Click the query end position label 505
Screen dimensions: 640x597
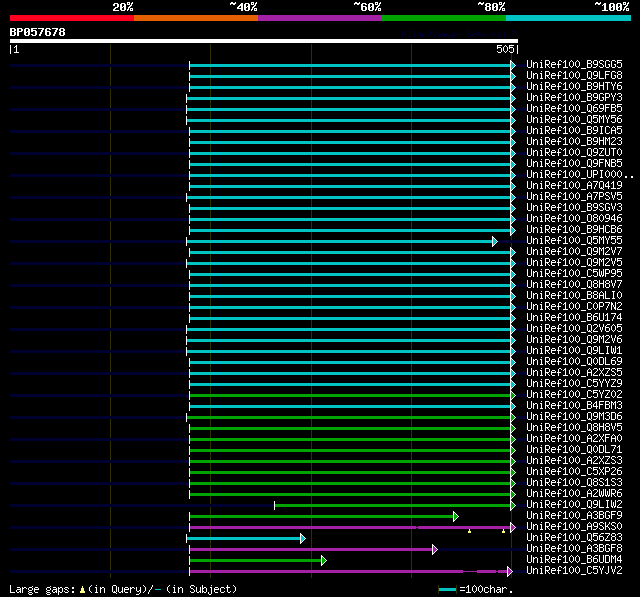pyautogui.click(x=505, y=49)
